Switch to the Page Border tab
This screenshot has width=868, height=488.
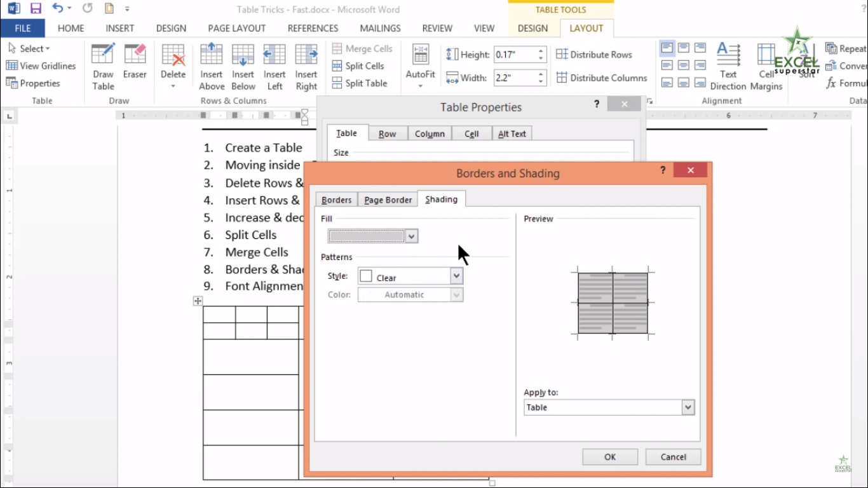388,200
